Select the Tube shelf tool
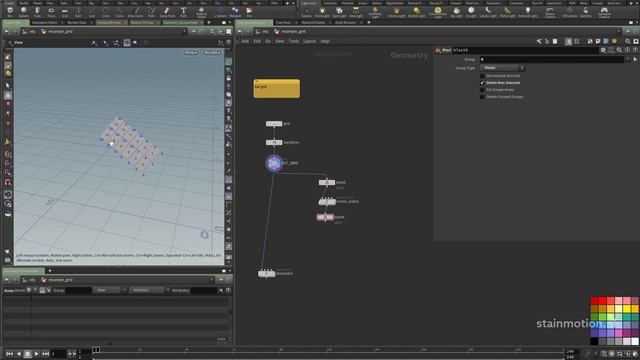 [x=38, y=11]
